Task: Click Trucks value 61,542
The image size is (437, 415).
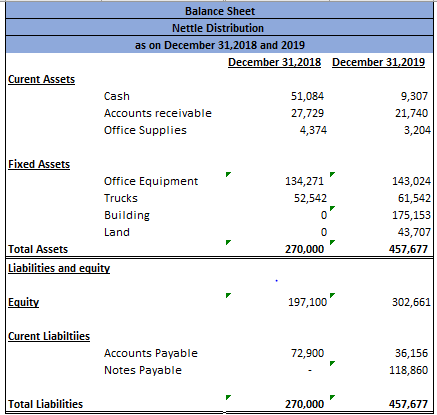Action: click(x=414, y=198)
